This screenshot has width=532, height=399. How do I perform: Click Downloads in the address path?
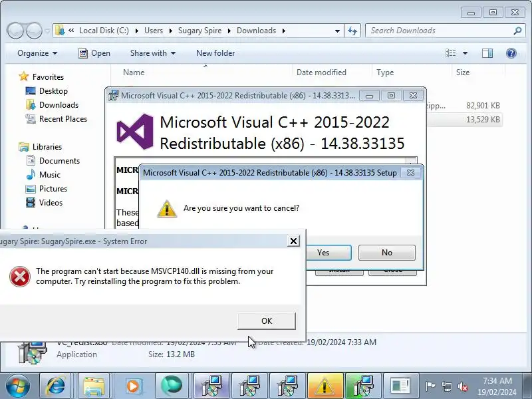click(256, 31)
